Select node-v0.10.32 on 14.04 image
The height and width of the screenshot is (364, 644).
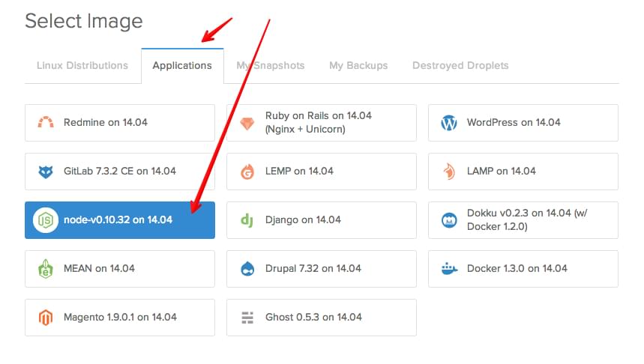120,220
